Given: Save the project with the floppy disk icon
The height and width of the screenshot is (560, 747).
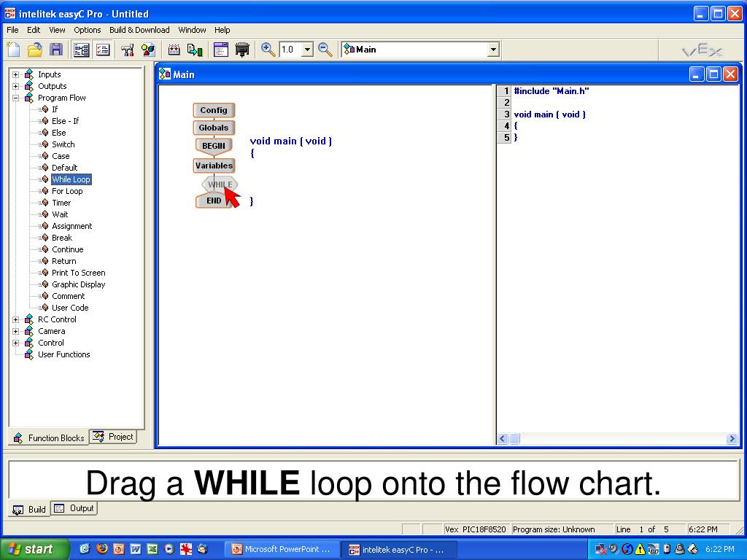Looking at the screenshot, I should coord(56,49).
